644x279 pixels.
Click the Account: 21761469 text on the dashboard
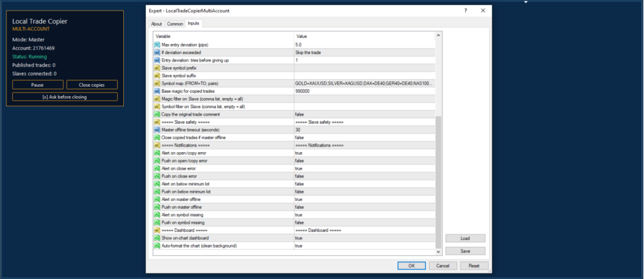[x=33, y=48]
